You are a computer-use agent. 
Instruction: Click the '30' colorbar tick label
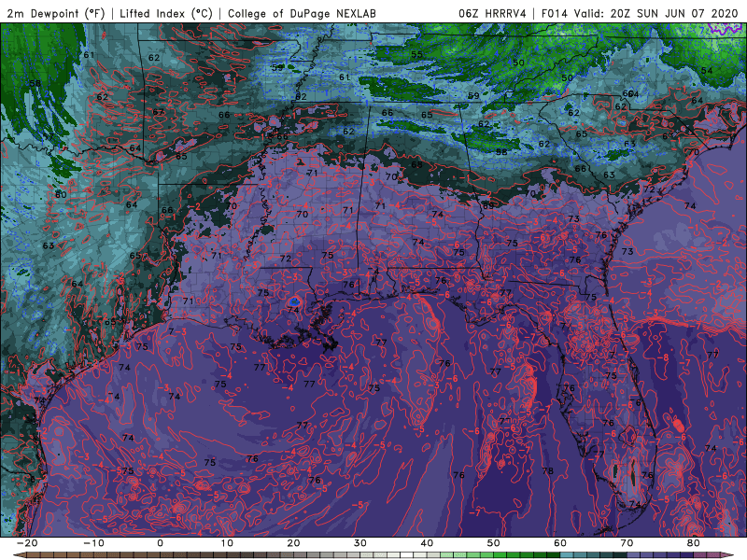tap(360, 543)
